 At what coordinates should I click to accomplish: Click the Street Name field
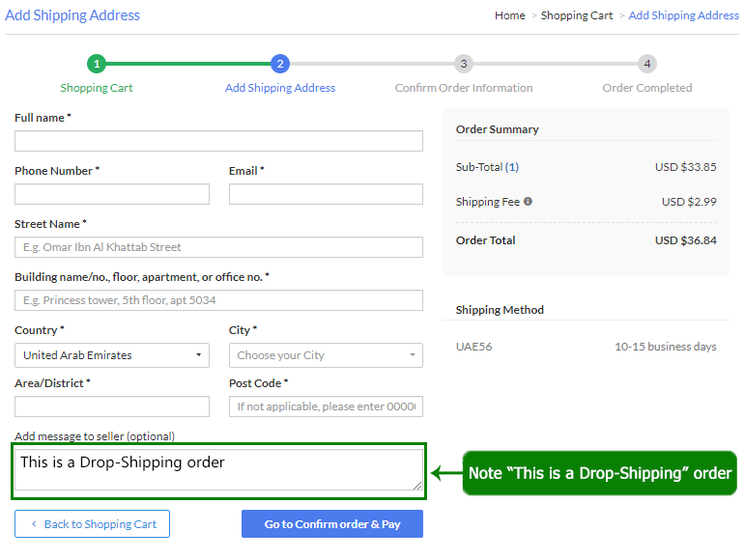pos(218,247)
